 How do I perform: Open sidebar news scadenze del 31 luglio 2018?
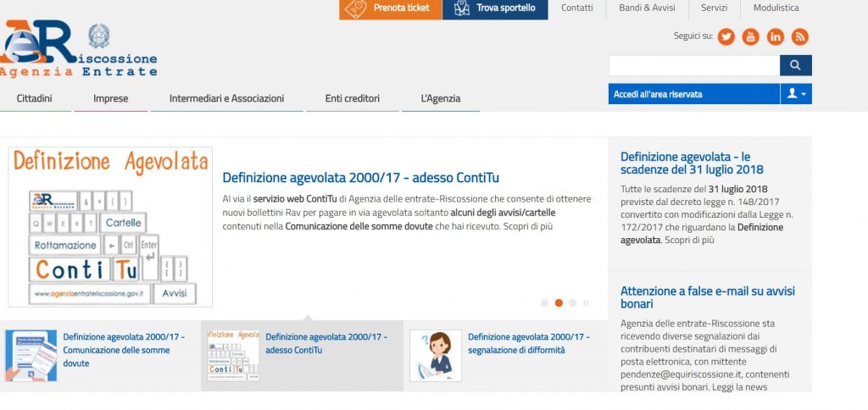point(692,163)
